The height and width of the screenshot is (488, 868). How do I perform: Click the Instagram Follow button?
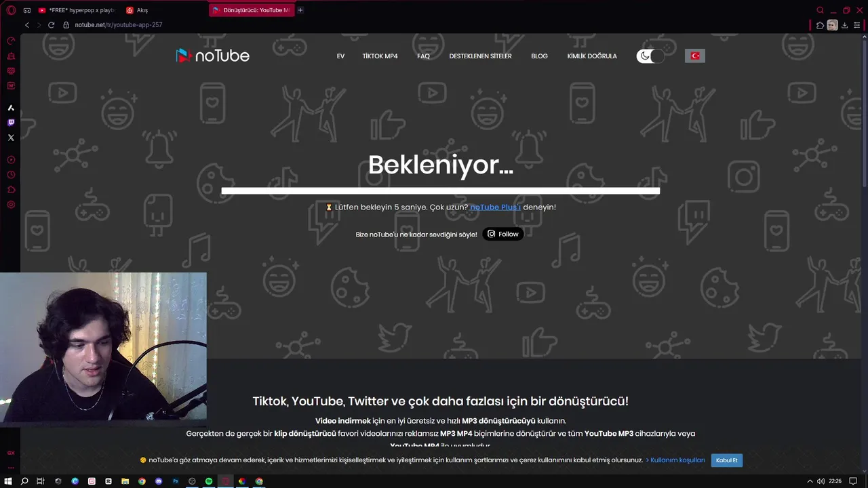503,234
